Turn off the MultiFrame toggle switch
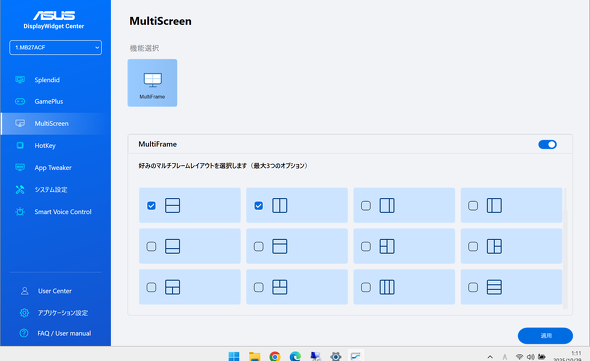Screen dimensions: 590x361 [x=547, y=145]
